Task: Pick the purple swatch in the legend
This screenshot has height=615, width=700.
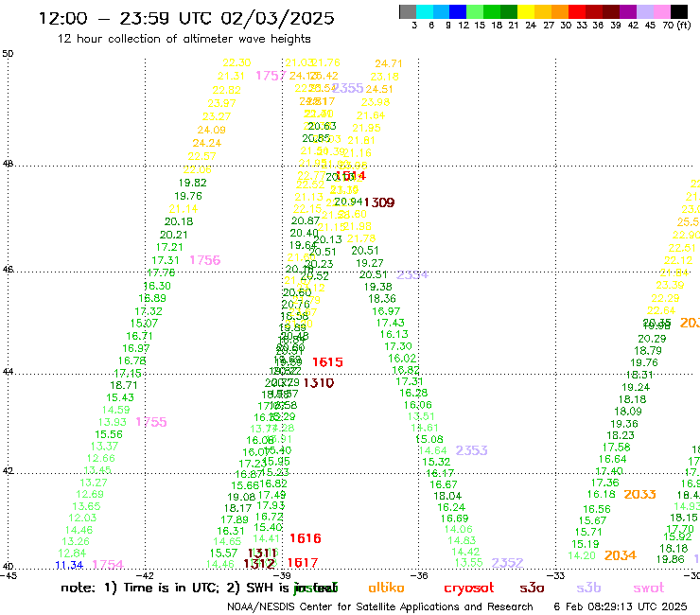Action: point(627,11)
